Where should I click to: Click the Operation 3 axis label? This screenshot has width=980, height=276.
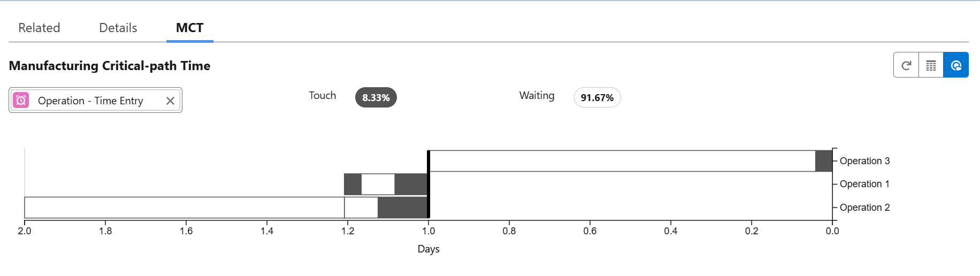pyautogui.click(x=864, y=161)
